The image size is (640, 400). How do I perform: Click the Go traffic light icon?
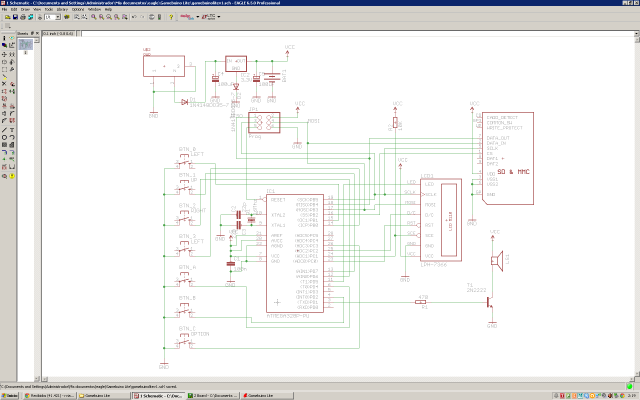tap(159, 17)
